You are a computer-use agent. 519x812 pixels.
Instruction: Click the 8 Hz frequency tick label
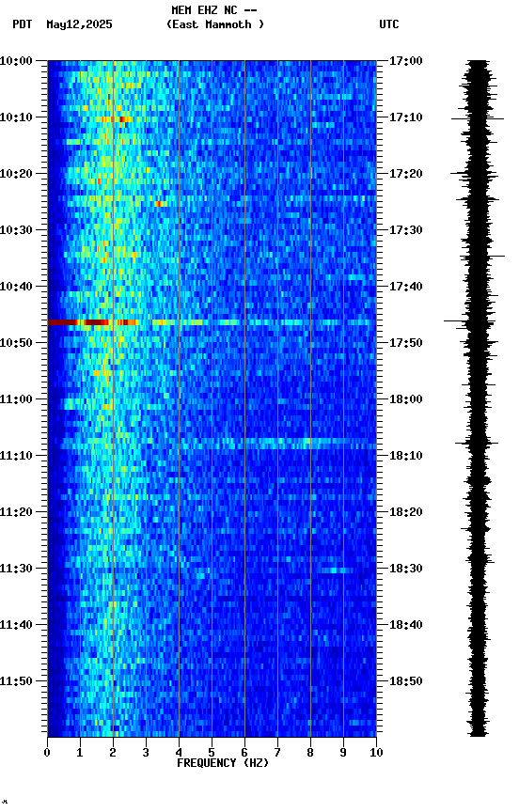(310, 753)
